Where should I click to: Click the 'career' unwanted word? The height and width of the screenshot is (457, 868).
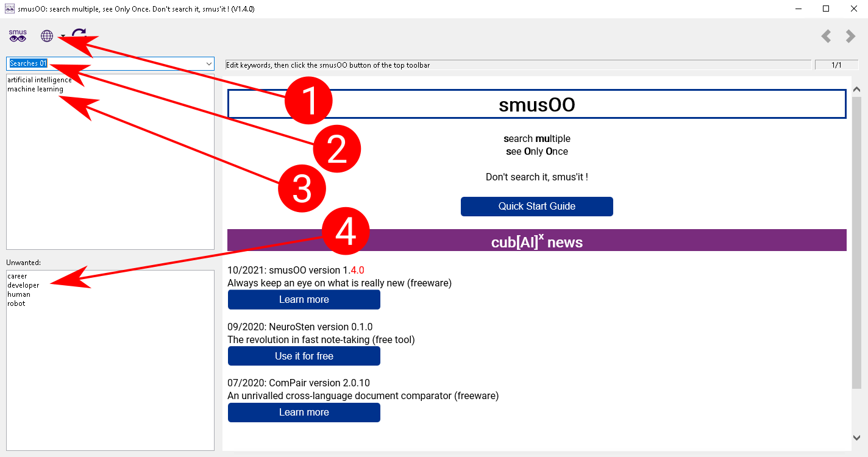(17, 276)
